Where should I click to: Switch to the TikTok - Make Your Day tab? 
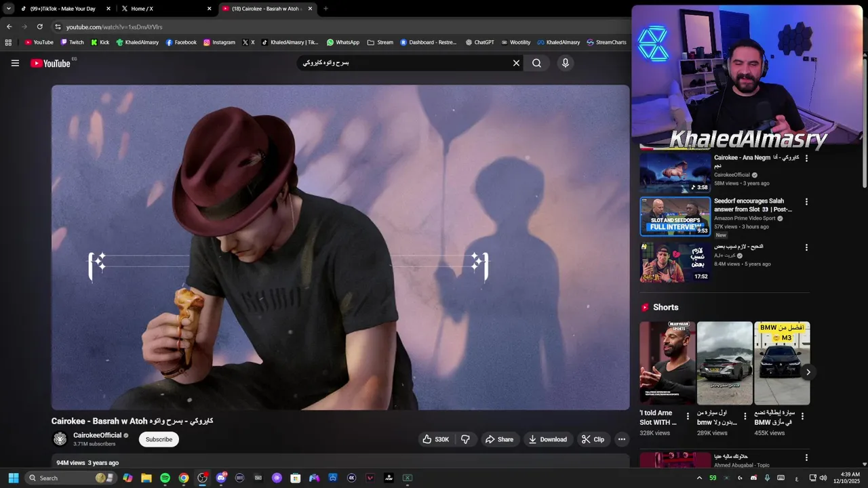[x=66, y=9]
